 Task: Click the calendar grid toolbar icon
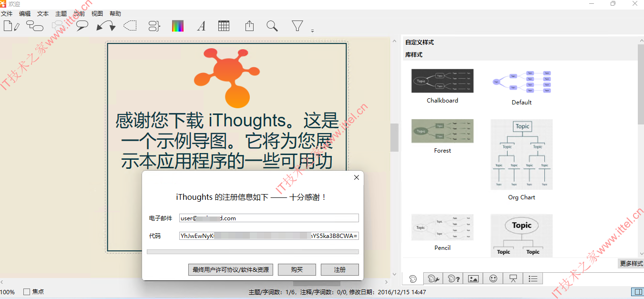224,26
